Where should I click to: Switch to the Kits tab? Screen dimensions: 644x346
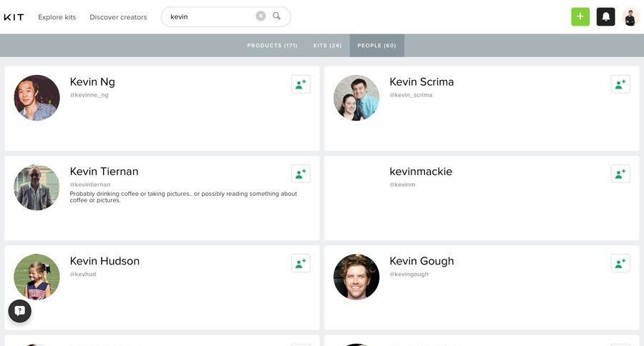point(327,46)
